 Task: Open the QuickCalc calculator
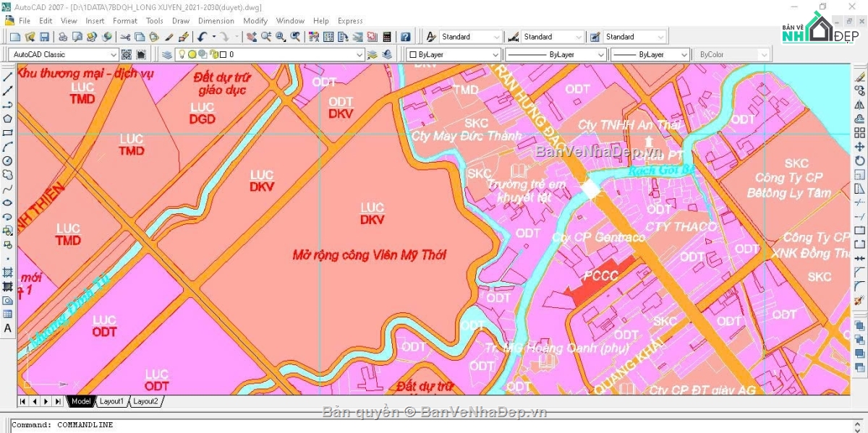point(387,37)
